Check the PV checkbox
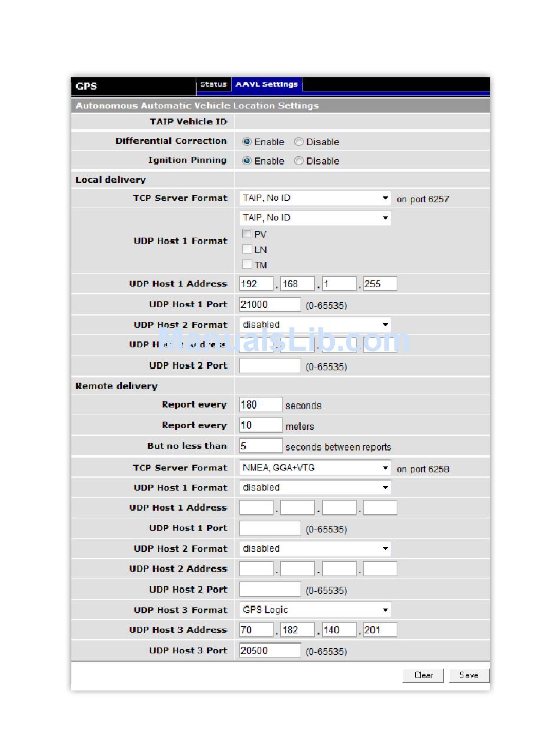Screen dimensions: 560x743 click(247, 234)
